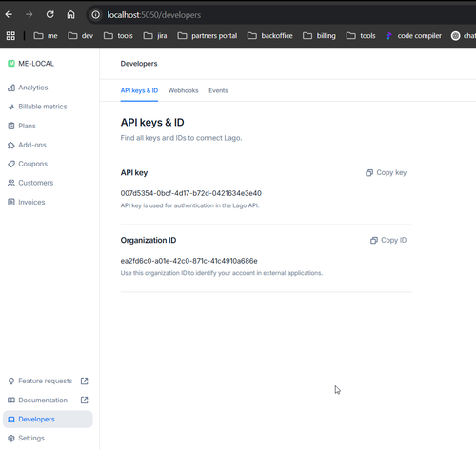This screenshot has width=476, height=450.
Task: Open the ME-LOCAL organization switcher
Action: [x=30, y=64]
